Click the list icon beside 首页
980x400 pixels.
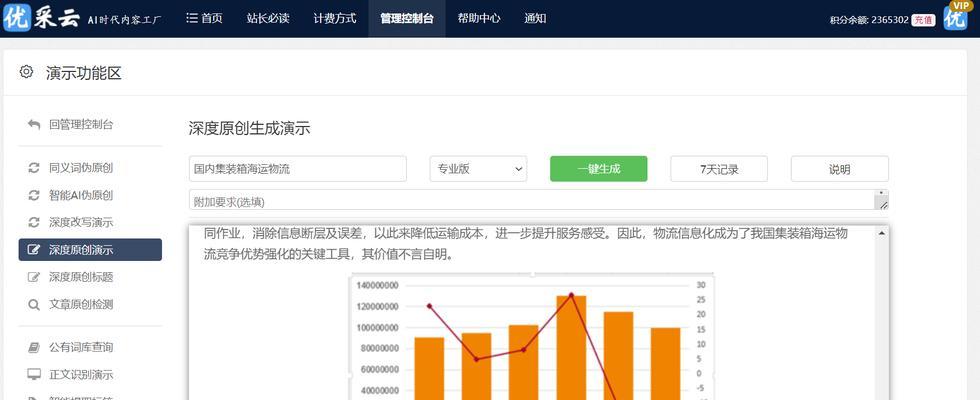(x=192, y=18)
